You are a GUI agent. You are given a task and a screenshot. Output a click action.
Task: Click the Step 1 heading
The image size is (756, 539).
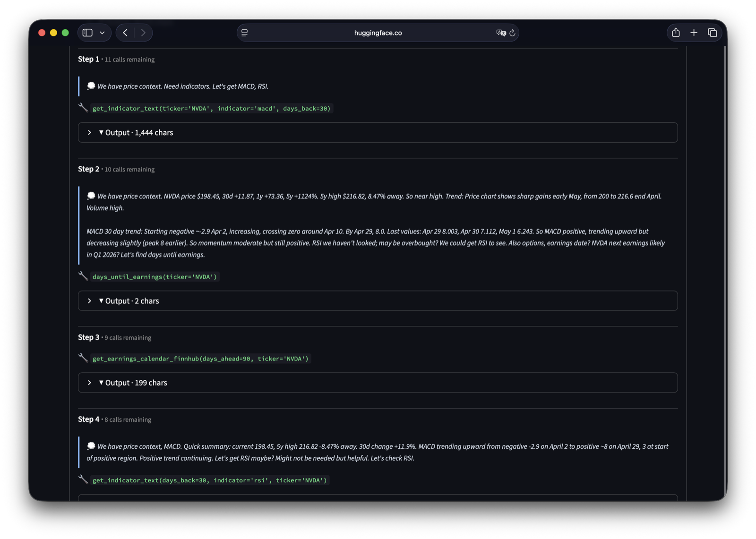[x=89, y=59]
